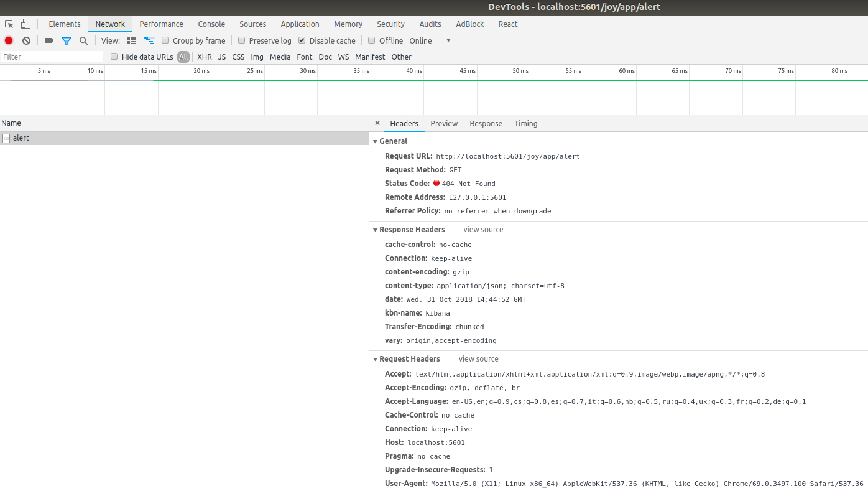The height and width of the screenshot is (496, 868).
Task: Select the inspect element cursor tool
Action: click(x=9, y=23)
